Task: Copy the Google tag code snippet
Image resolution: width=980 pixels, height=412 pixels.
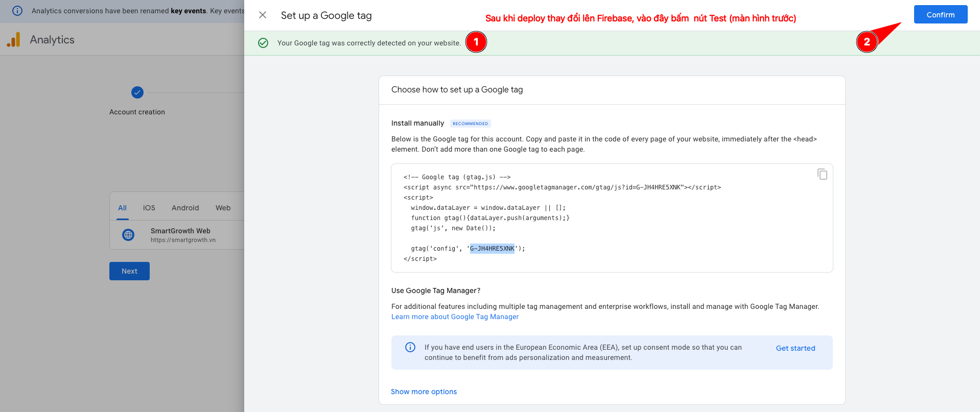Action: click(x=822, y=175)
